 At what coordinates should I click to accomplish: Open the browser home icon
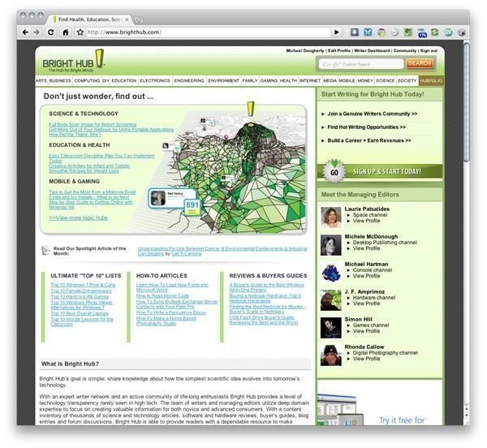coord(66,32)
